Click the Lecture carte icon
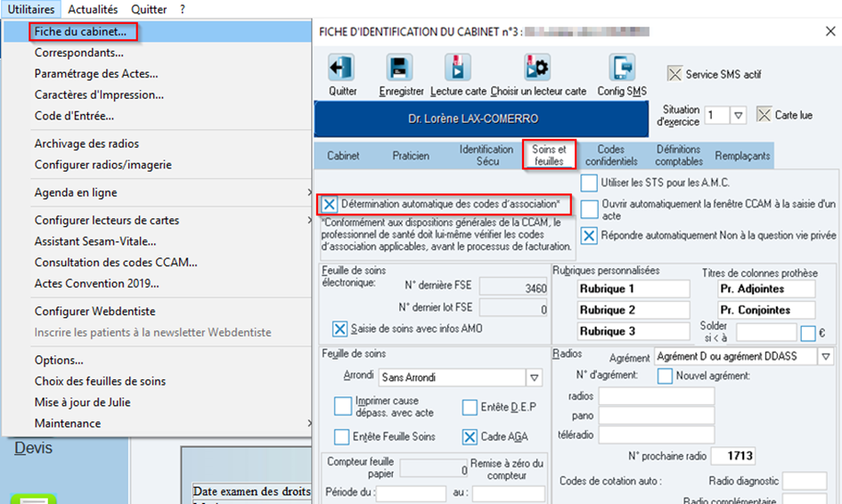 pos(457,69)
